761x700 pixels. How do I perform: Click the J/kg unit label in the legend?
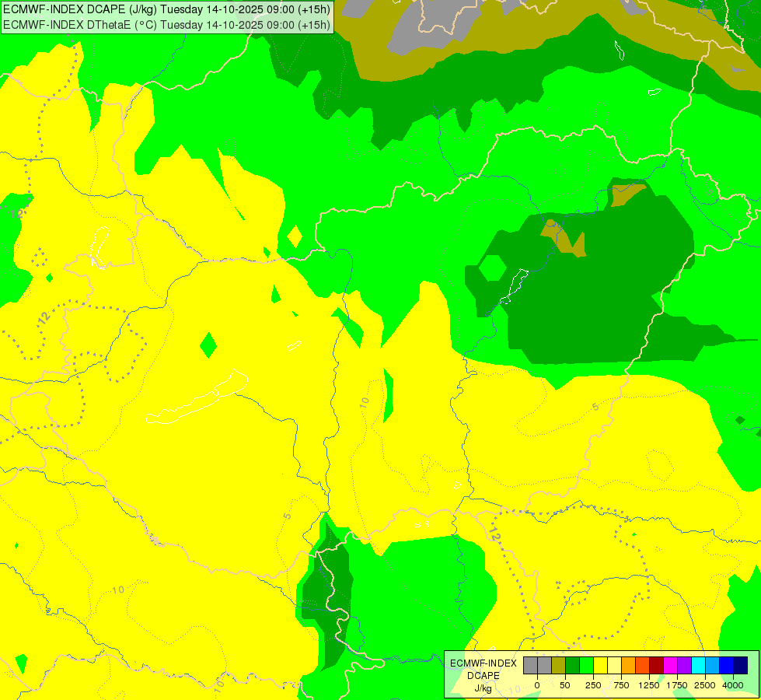tap(483, 688)
